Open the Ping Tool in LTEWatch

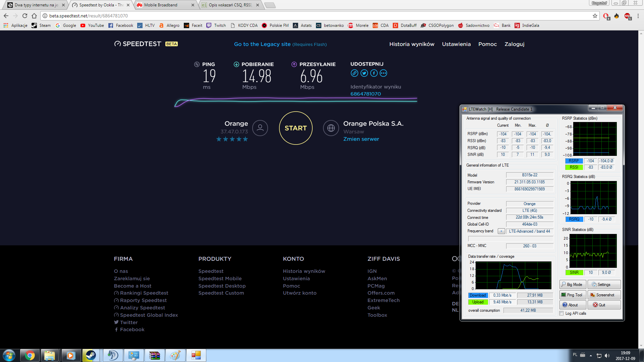click(x=573, y=295)
